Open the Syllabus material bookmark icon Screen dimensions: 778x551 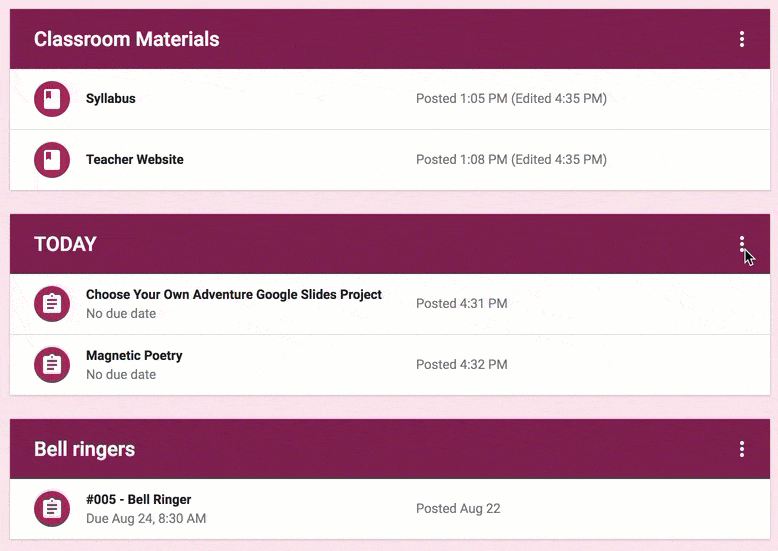52,99
